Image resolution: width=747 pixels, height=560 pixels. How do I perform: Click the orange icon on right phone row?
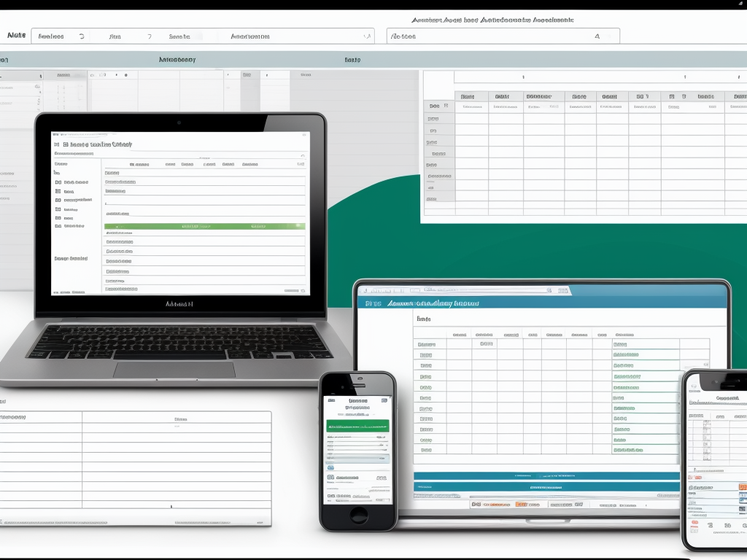click(743, 486)
